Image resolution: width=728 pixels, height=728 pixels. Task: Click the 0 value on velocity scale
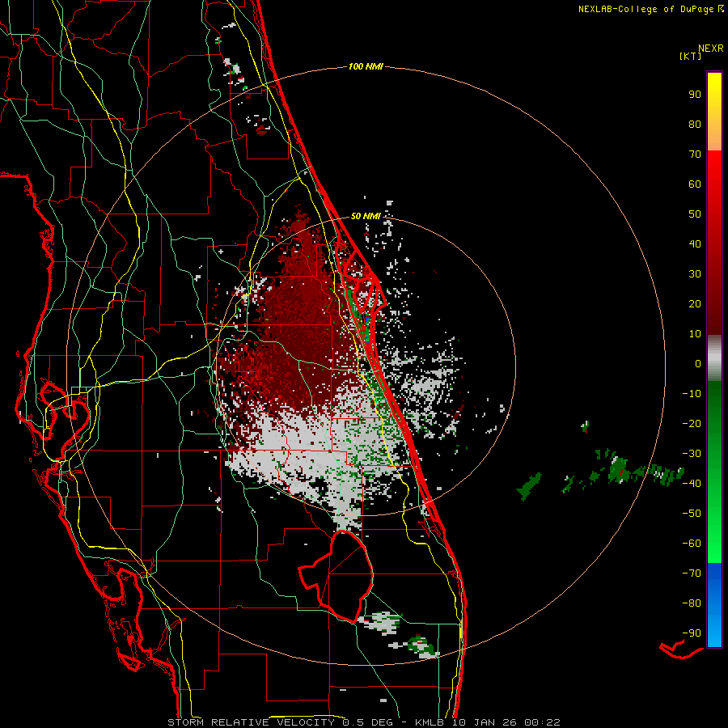pos(698,363)
